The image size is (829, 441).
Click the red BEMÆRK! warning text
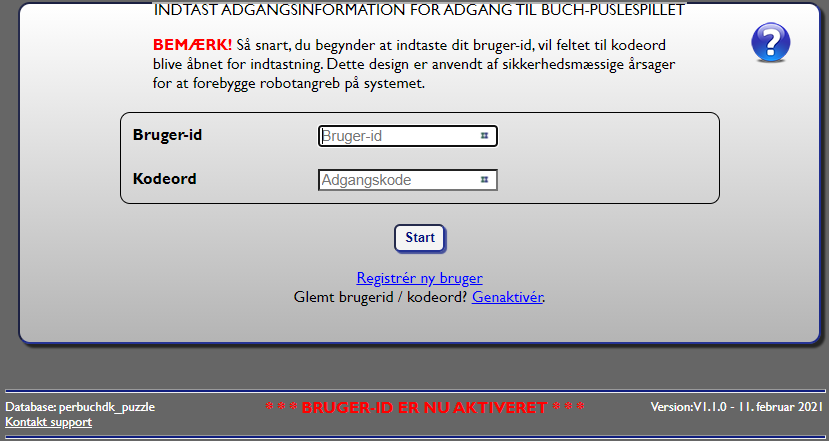tap(192, 45)
